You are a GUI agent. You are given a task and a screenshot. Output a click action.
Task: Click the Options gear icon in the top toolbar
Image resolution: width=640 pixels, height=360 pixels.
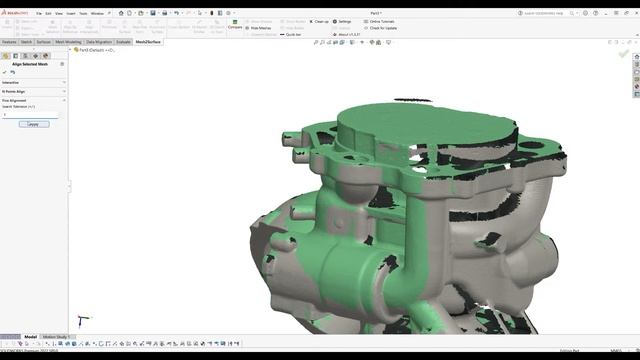coord(229,13)
